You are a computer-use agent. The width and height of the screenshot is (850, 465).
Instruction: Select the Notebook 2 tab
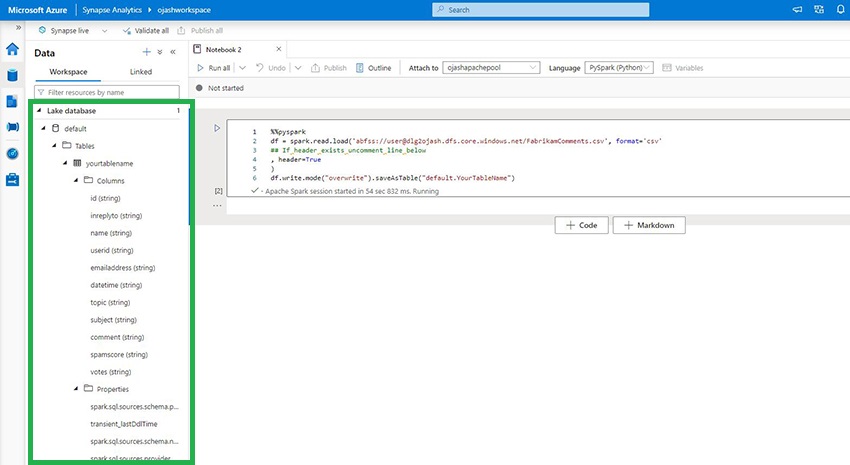pos(225,49)
